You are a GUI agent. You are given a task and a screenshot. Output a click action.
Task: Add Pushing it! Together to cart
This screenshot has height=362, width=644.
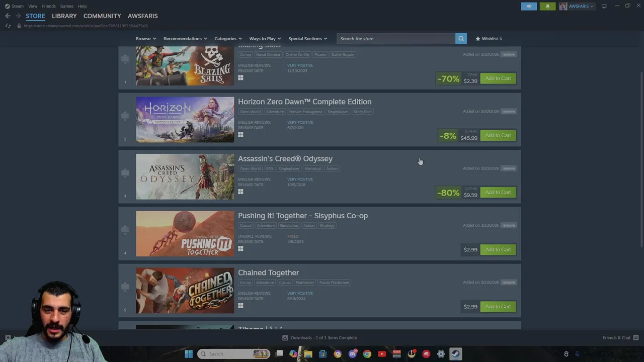498,249
